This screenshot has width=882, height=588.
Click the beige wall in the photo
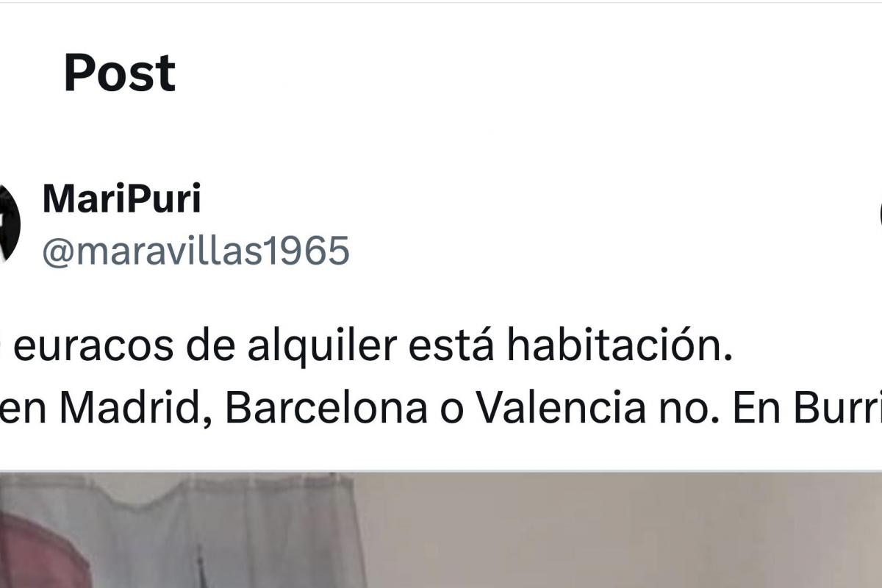pyautogui.click(x=625, y=531)
